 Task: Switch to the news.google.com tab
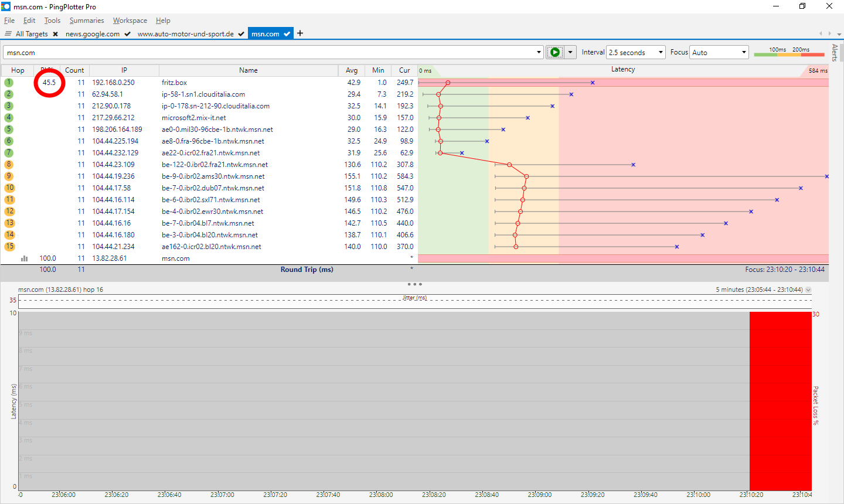(x=93, y=34)
